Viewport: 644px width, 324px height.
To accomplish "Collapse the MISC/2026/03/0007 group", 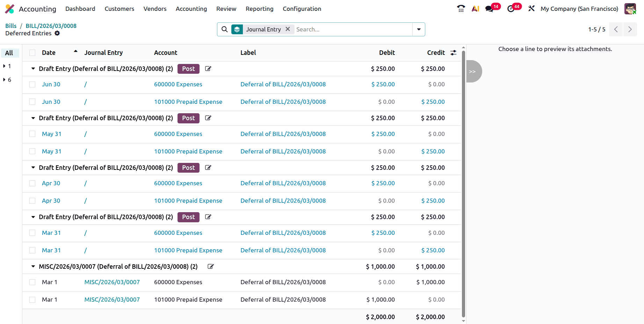I will [33, 267].
